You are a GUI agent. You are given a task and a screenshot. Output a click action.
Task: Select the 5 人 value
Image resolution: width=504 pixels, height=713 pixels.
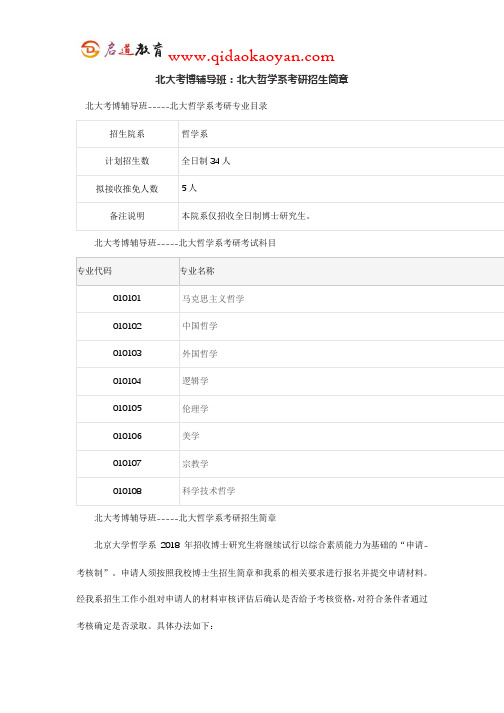click(189, 188)
